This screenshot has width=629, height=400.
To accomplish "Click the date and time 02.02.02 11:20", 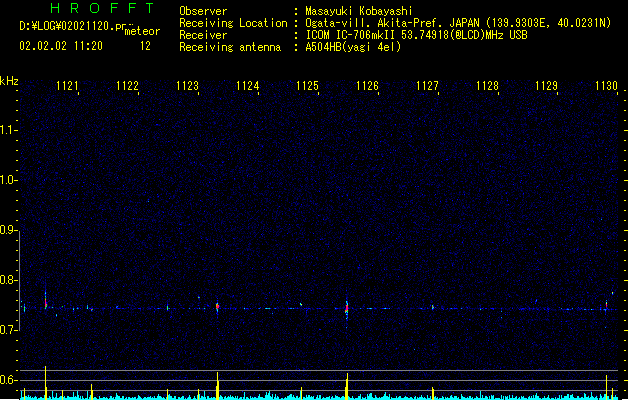I will click(61, 46).
